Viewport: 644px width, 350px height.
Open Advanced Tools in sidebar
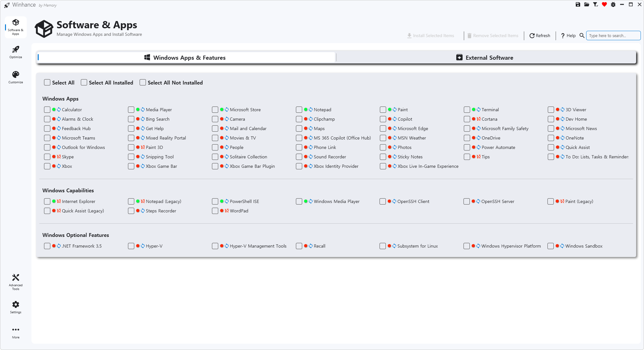point(15,282)
